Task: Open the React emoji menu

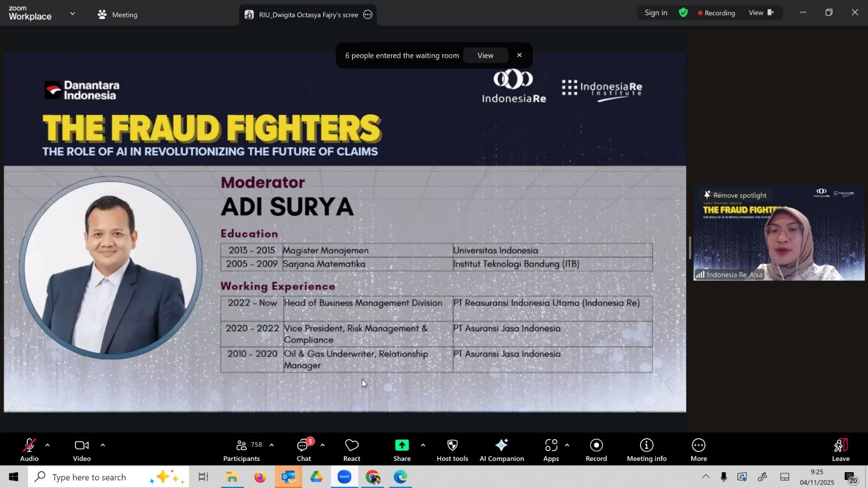Action: click(x=352, y=450)
